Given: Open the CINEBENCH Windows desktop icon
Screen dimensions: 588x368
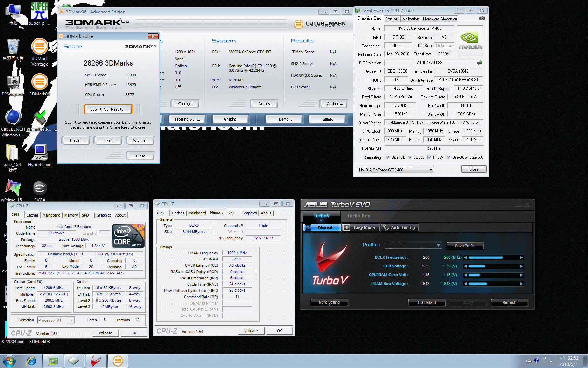Looking at the screenshot, I should click(13, 123).
